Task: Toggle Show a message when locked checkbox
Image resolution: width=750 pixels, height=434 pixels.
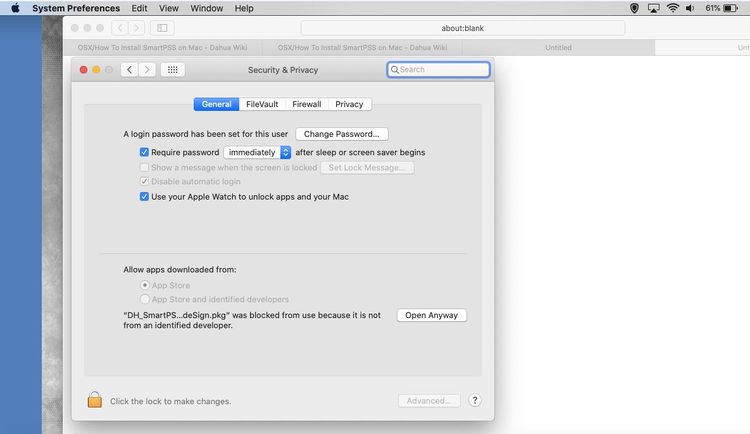Action: point(144,167)
